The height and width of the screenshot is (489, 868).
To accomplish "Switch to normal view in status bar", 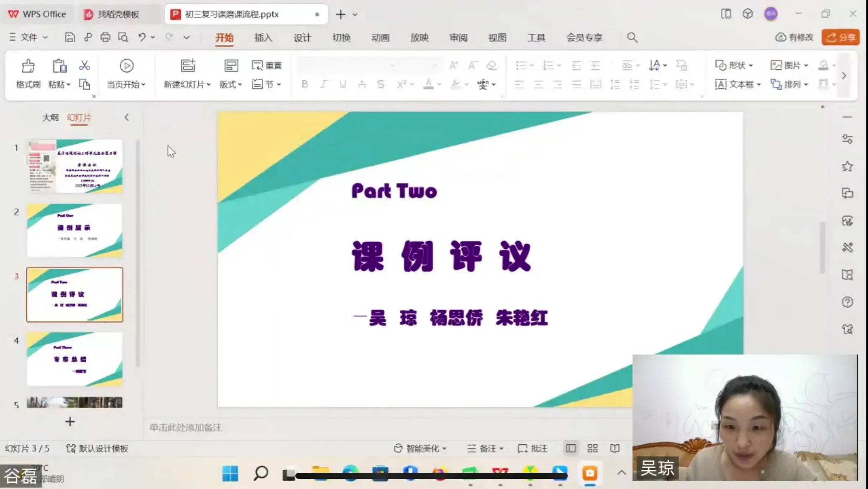I will [571, 448].
